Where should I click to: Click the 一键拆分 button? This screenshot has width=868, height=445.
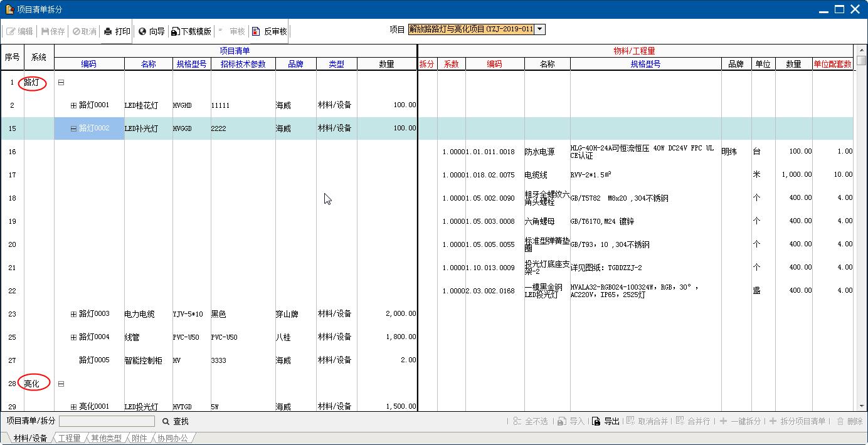[x=741, y=421]
